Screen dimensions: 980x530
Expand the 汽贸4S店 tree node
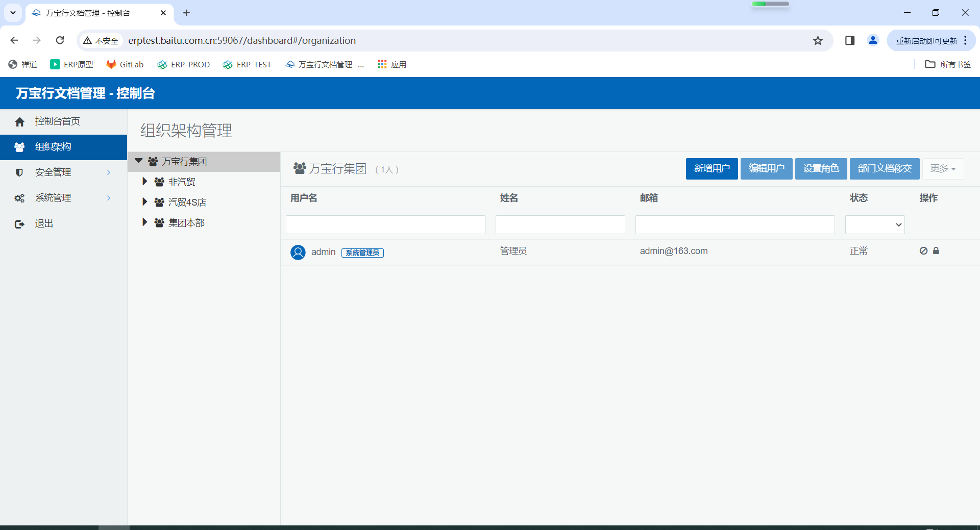[144, 202]
